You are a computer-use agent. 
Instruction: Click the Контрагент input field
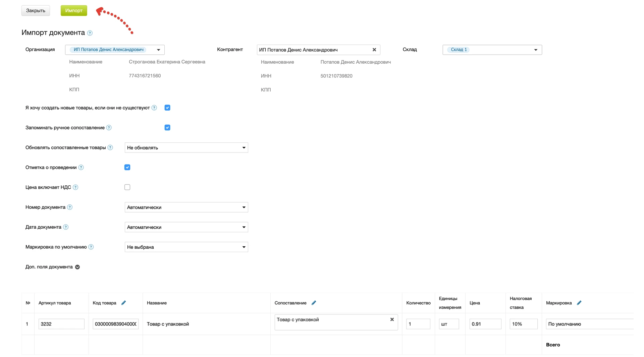click(x=318, y=50)
